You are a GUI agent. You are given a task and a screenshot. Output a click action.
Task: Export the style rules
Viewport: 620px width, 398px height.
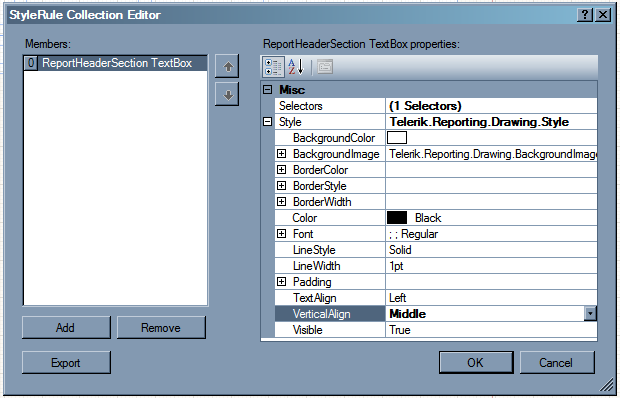pos(66,362)
